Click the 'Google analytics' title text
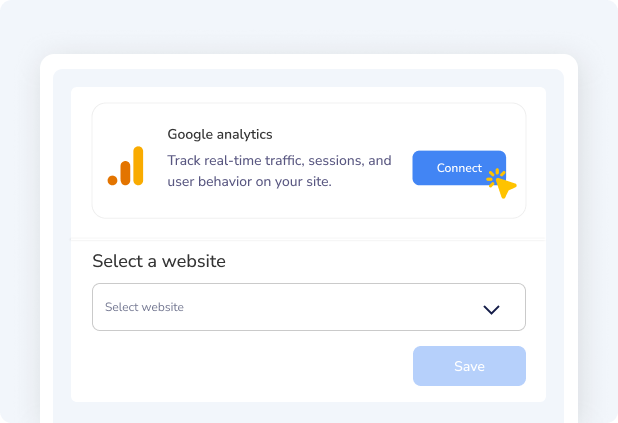The width and height of the screenshot is (618, 423). [x=220, y=134]
